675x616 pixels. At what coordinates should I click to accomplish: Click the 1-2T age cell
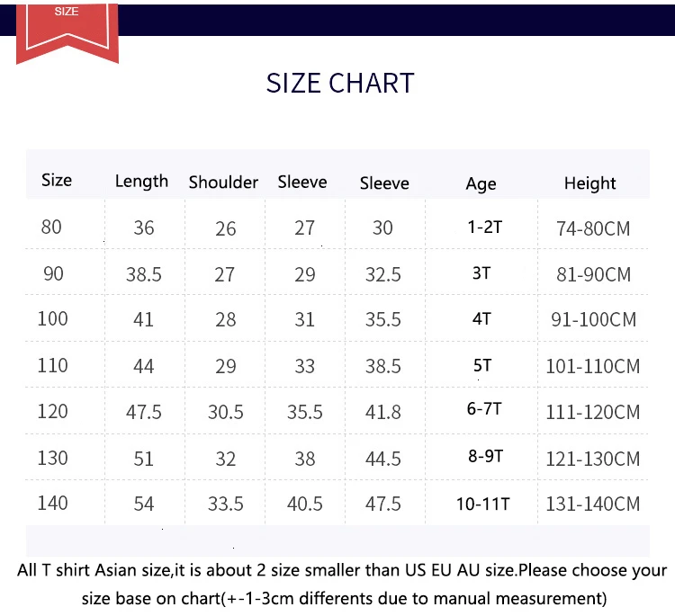(x=484, y=227)
